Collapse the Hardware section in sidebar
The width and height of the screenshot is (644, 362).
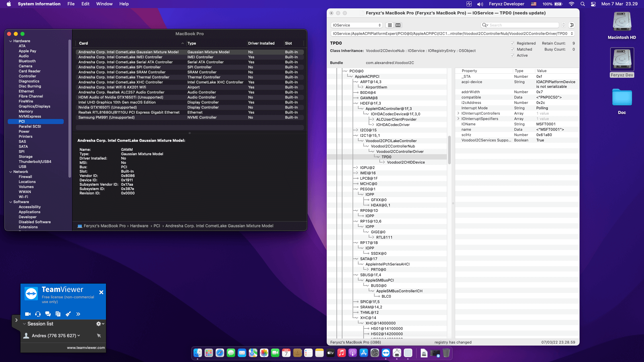(x=11, y=41)
